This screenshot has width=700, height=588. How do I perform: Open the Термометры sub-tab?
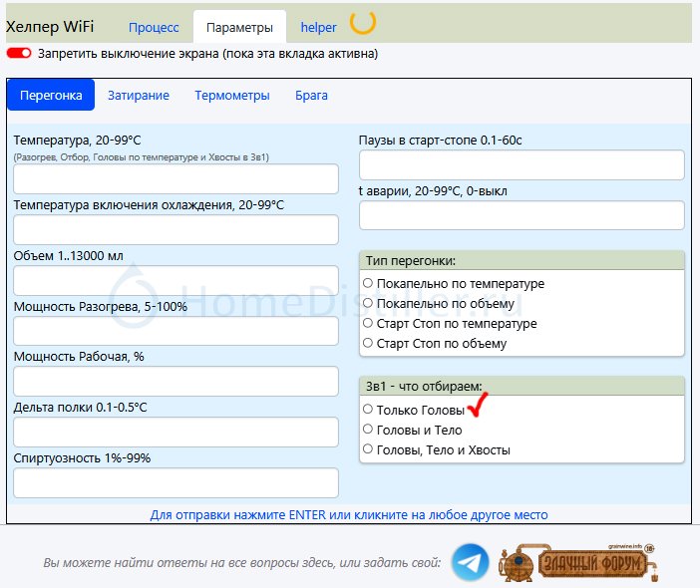(232, 96)
